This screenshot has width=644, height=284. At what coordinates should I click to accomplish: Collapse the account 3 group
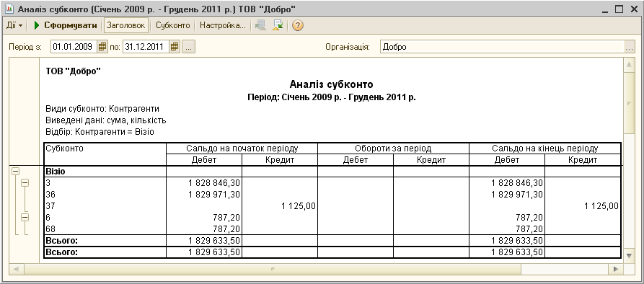[x=25, y=183]
